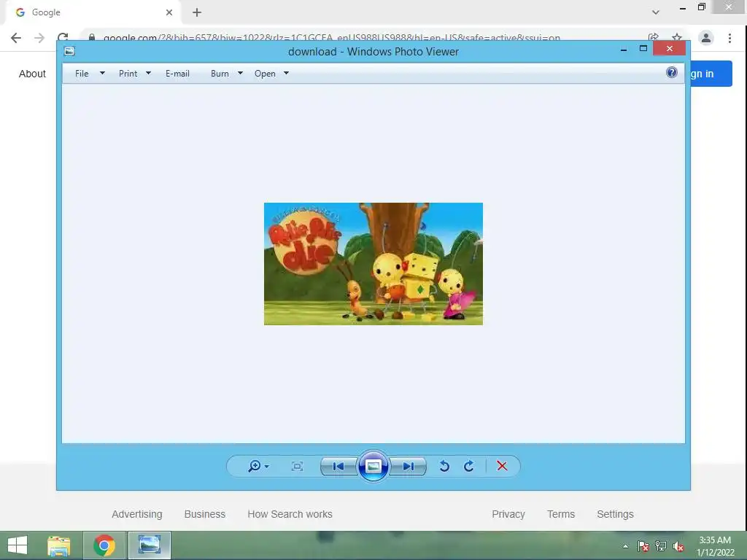Click the E-mail menu item

pos(178,74)
